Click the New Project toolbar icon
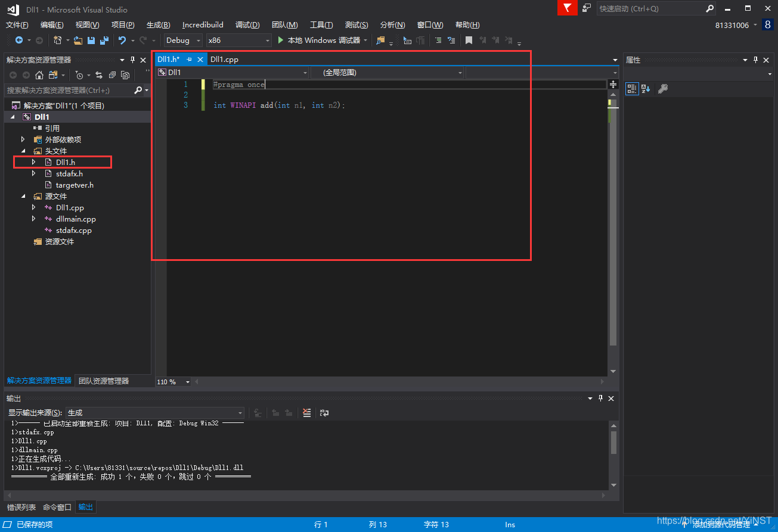The image size is (778, 532). coord(58,41)
